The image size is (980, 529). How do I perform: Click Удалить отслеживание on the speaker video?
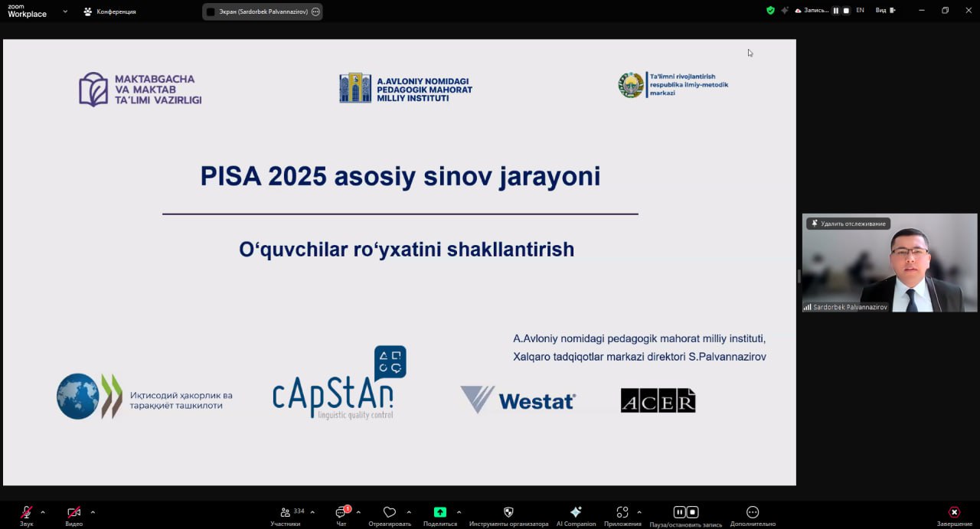coord(848,224)
